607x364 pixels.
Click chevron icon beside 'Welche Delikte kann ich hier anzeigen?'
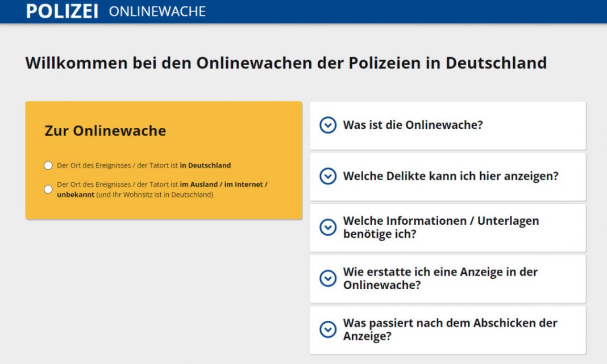click(x=328, y=177)
